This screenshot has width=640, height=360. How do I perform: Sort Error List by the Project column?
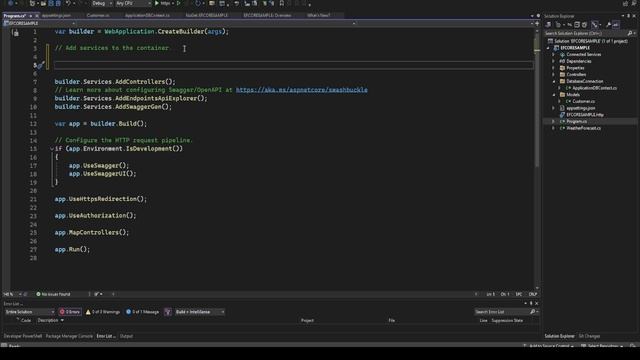point(307,320)
